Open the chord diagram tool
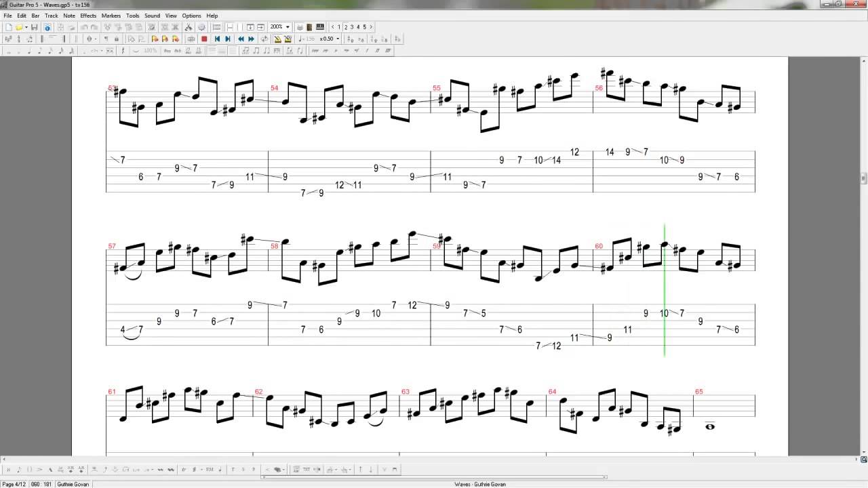Image resolution: width=868 pixels, height=488 pixels. [296, 469]
